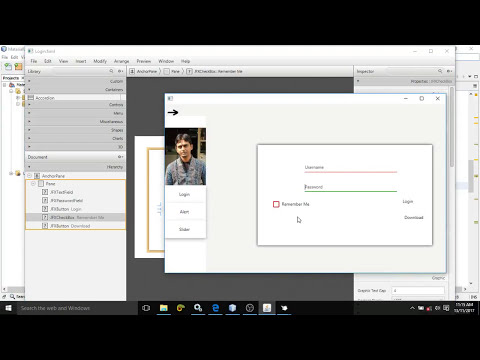
Task: Open the View menu in Scene Builder
Action: pyautogui.click(x=63, y=61)
